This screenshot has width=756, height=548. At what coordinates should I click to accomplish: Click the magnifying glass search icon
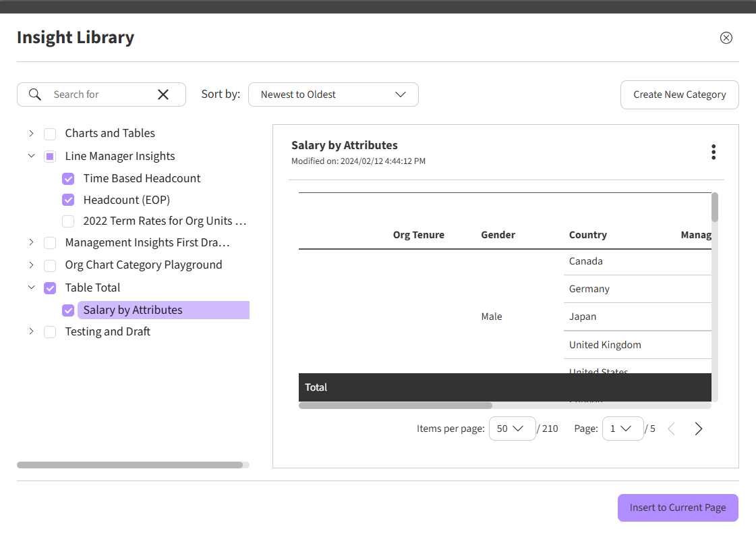[35, 94]
